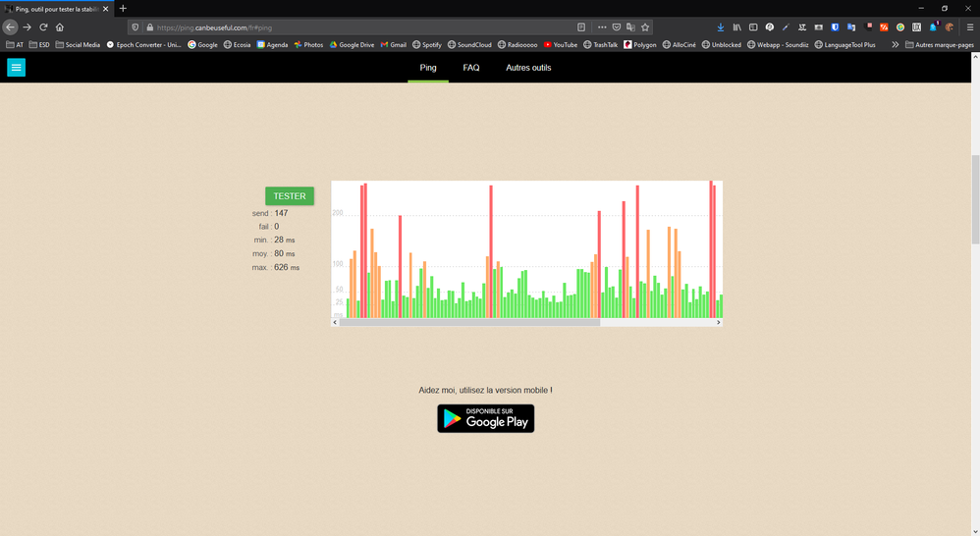This screenshot has height=536, width=980.
Task: Bookmark this page with the star icon
Action: click(645, 27)
